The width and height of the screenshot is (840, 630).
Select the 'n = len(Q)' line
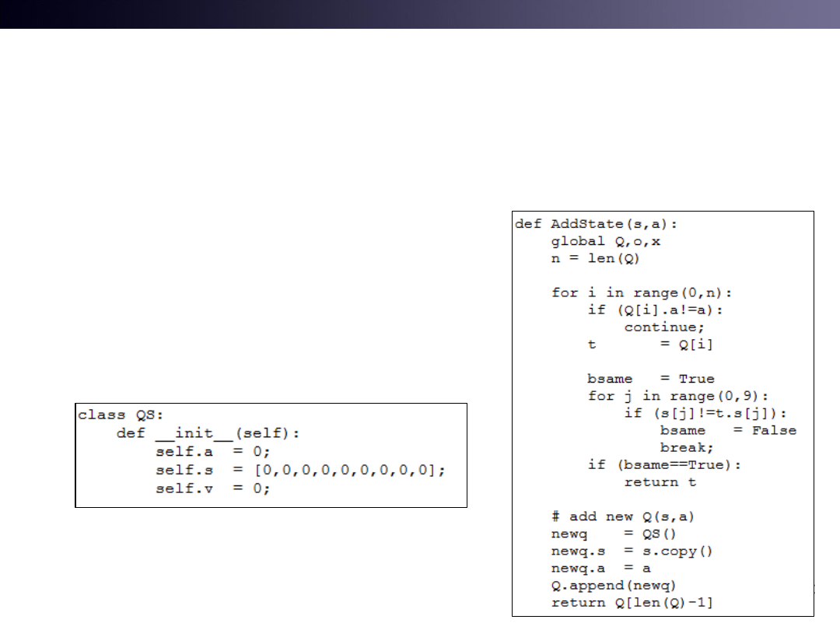(x=595, y=258)
